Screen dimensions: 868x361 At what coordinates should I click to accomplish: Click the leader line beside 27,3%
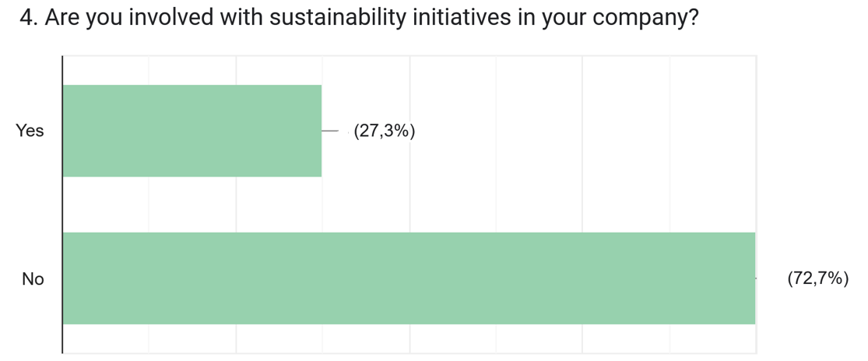coord(331,131)
